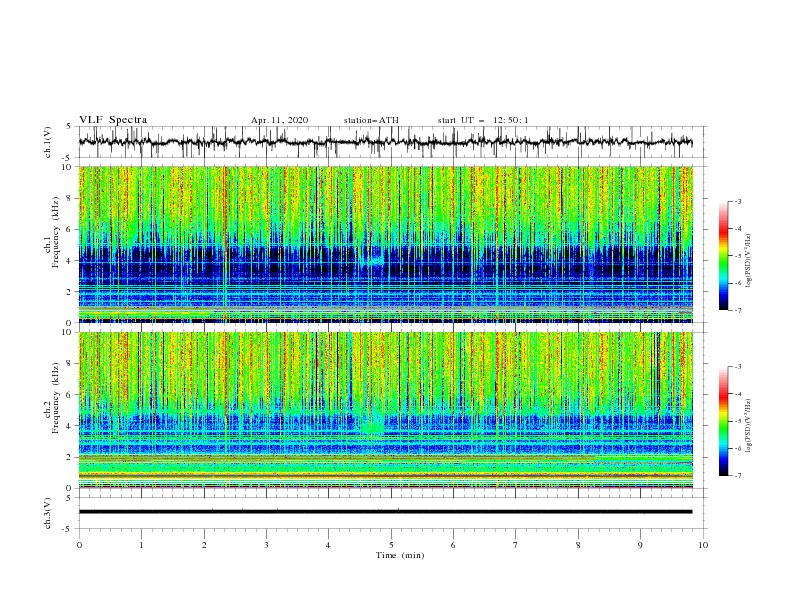This screenshot has width=792, height=612.
Task: Select the ch.1 colorbar log(PSD) label
Action: point(749,261)
